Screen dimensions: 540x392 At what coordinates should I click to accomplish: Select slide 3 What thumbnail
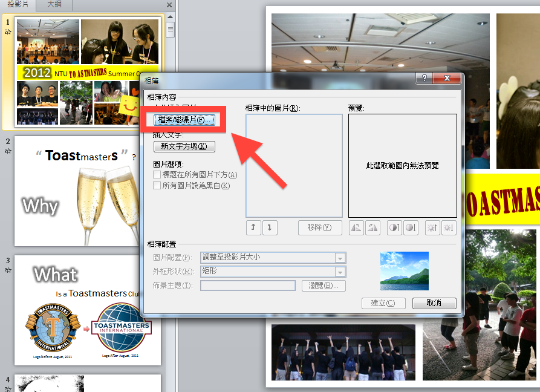coord(88,310)
